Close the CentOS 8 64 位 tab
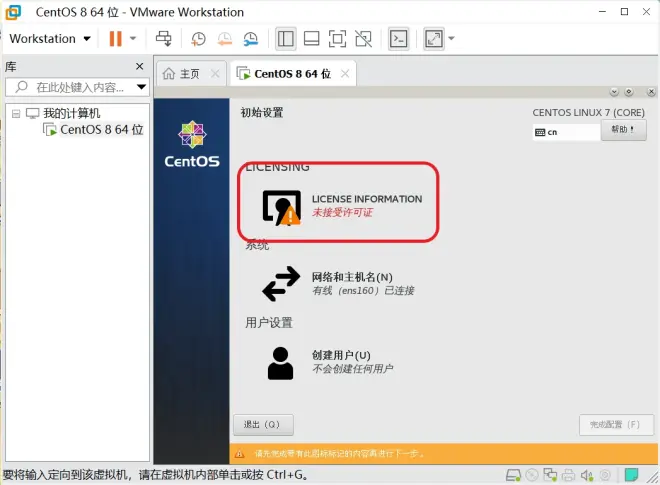660x485 pixels. (345, 74)
